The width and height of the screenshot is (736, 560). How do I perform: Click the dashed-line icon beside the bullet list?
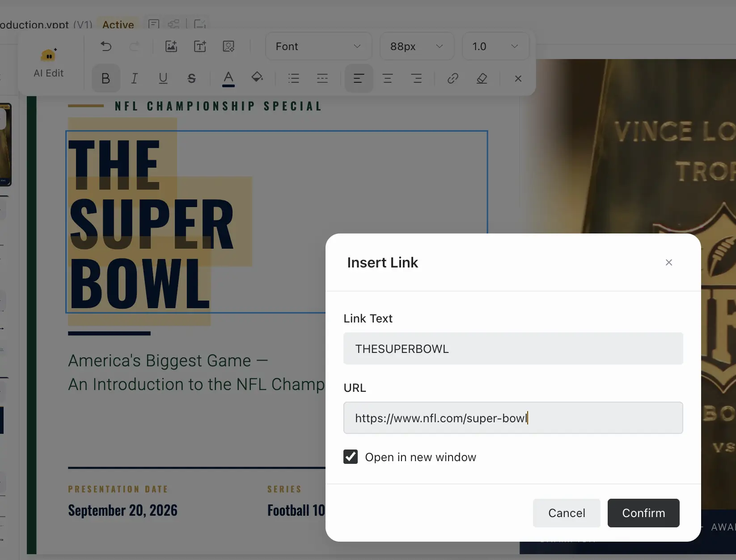pyautogui.click(x=322, y=78)
